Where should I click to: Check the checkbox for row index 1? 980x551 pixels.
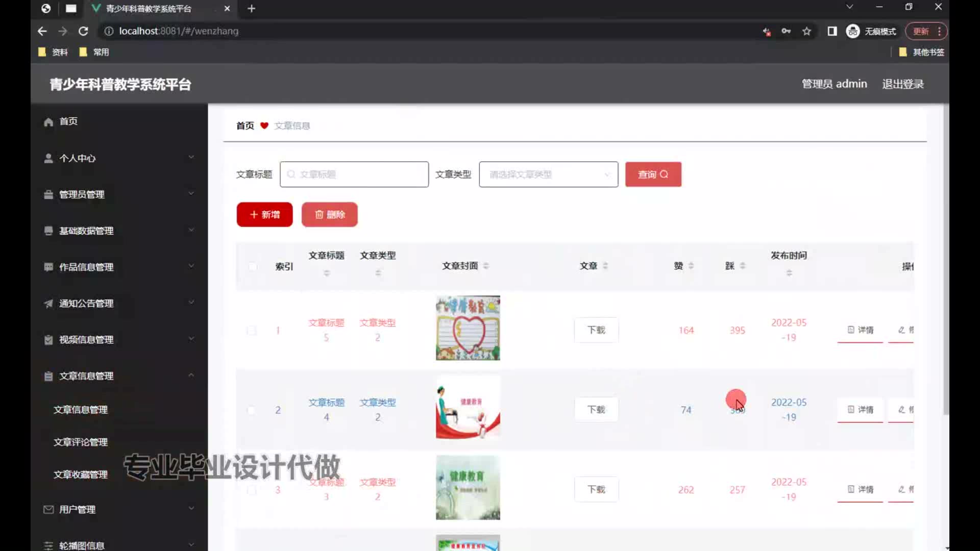pyautogui.click(x=252, y=331)
